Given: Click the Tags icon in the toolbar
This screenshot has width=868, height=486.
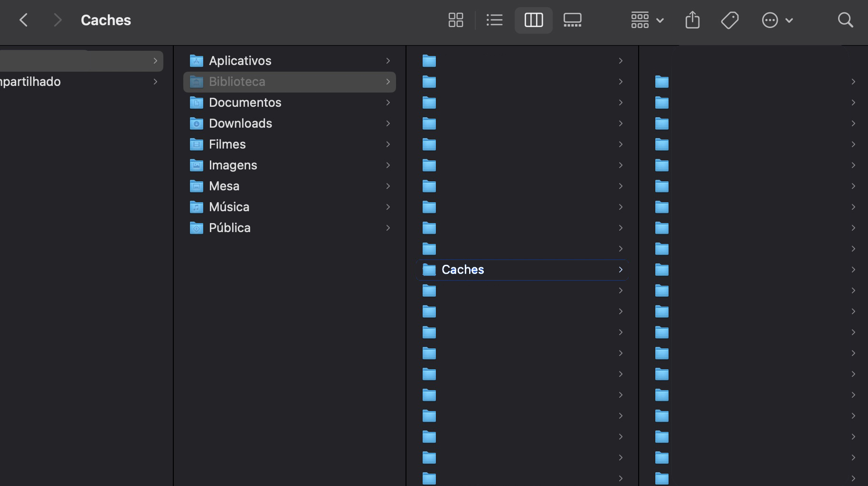Looking at the screenshot, I should click(x=730, y=20).
